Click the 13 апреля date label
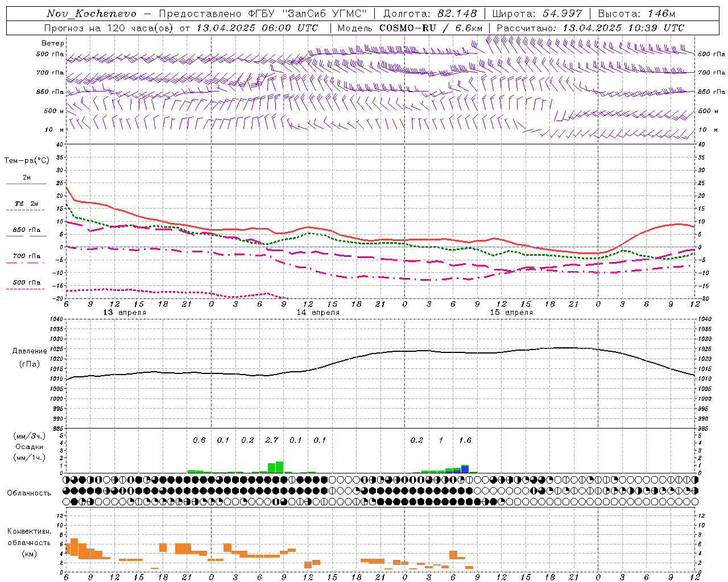This screenshot has height=582, width=728. pos(125,313)
